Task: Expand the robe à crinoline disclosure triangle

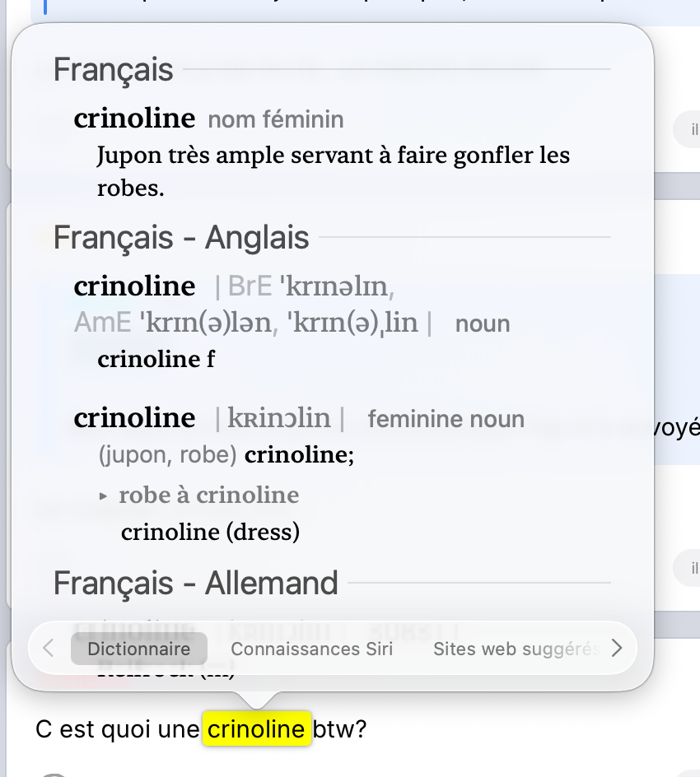Action: click(103, 496)
